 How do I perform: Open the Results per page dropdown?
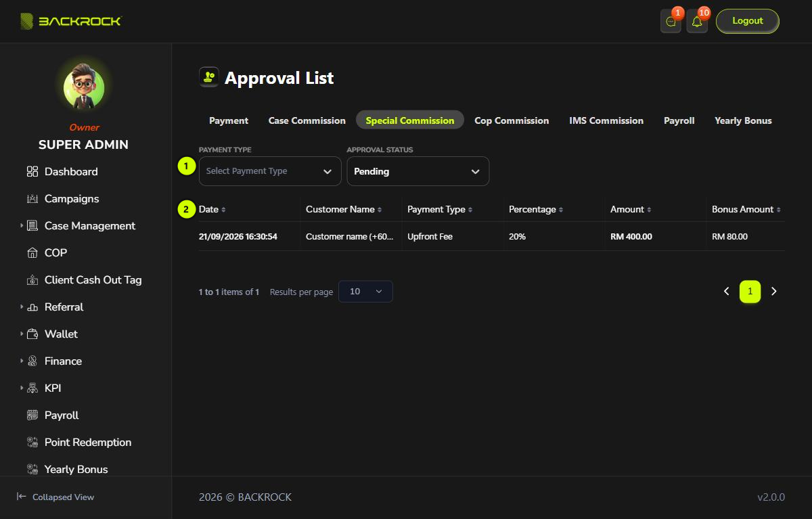pos(365,292)
